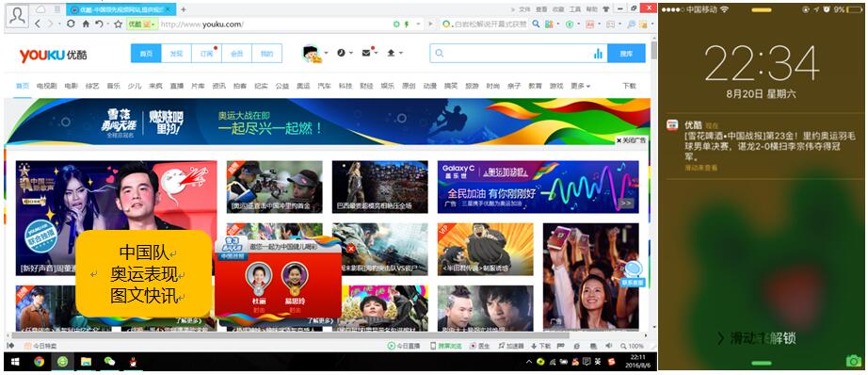This screenshot has width=868, height=375.
Task: Open the 新好声音 featured video thumbnail
Action: point(116,217)
